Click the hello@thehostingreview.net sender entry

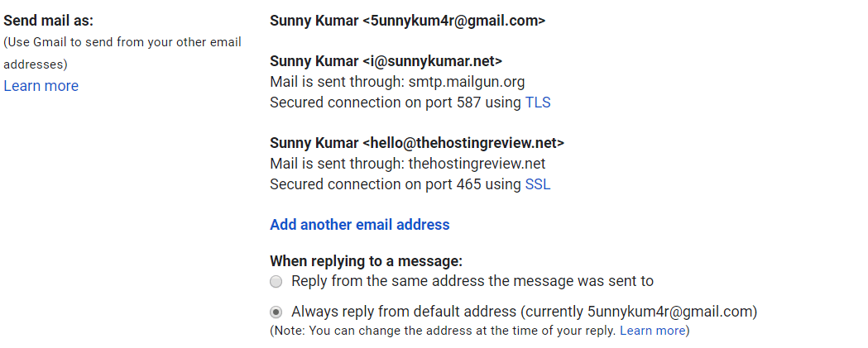coord(417,143)
